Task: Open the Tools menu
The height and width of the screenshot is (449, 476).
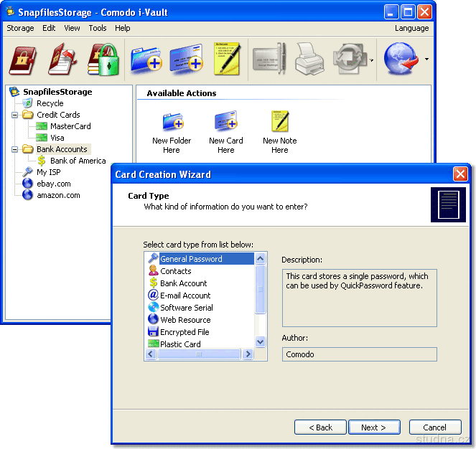Action: (x=98, y=28)
